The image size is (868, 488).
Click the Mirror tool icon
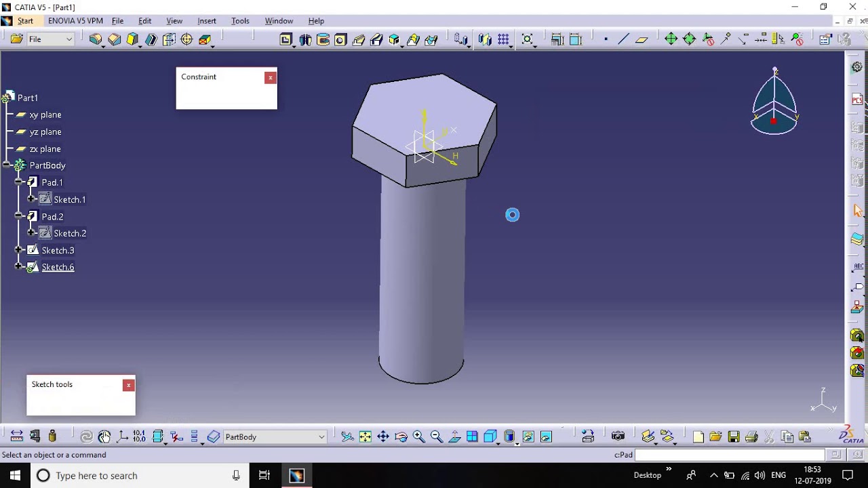(484, 39)
